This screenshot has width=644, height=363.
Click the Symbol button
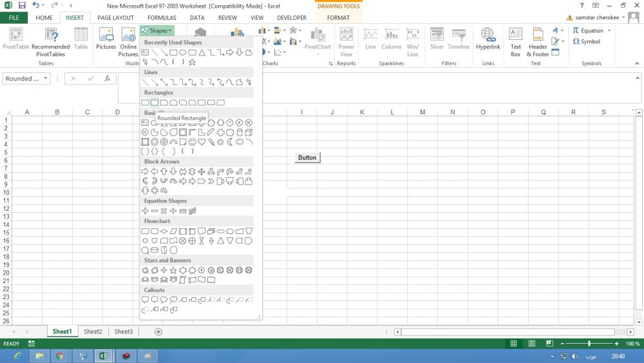(x=586, y=41)
